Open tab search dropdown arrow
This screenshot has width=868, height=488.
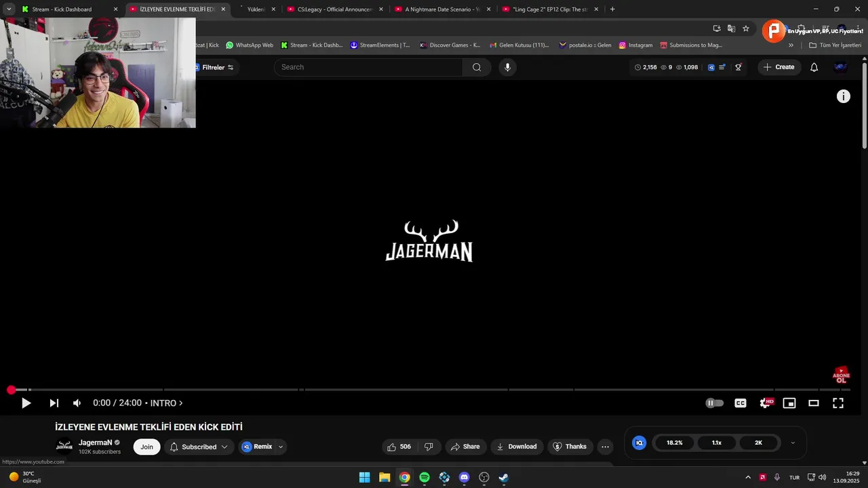[x=9, y=9]
